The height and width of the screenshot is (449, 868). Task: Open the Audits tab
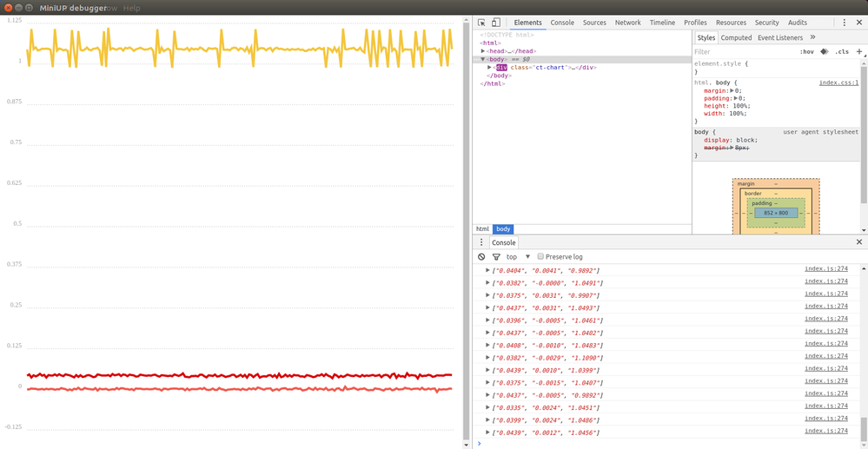797,23
